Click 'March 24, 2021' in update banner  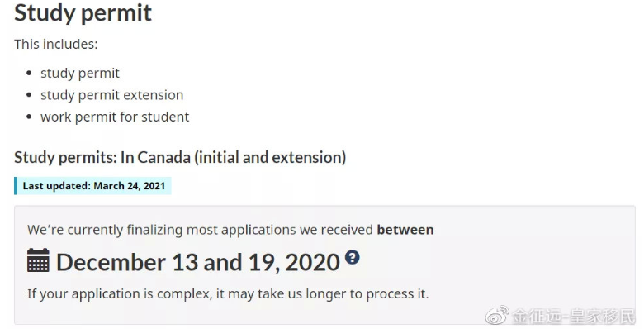click(130, 186)
